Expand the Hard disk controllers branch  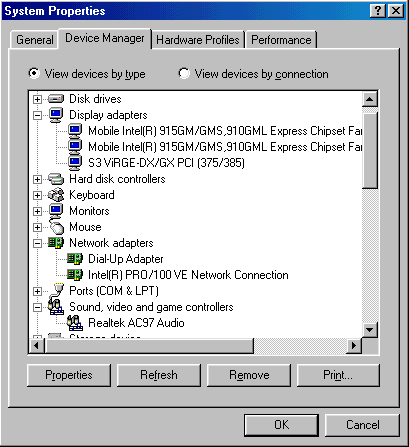click(37, 179)
